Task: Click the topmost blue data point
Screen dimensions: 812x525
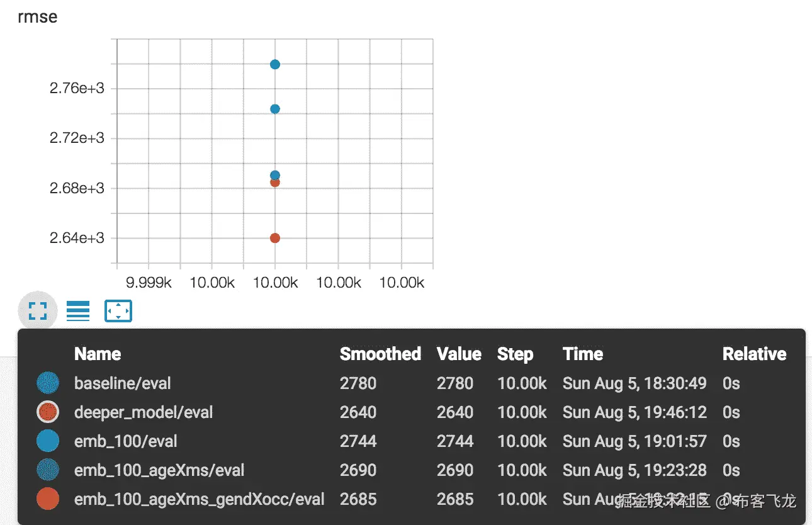Action: [274, 64]
